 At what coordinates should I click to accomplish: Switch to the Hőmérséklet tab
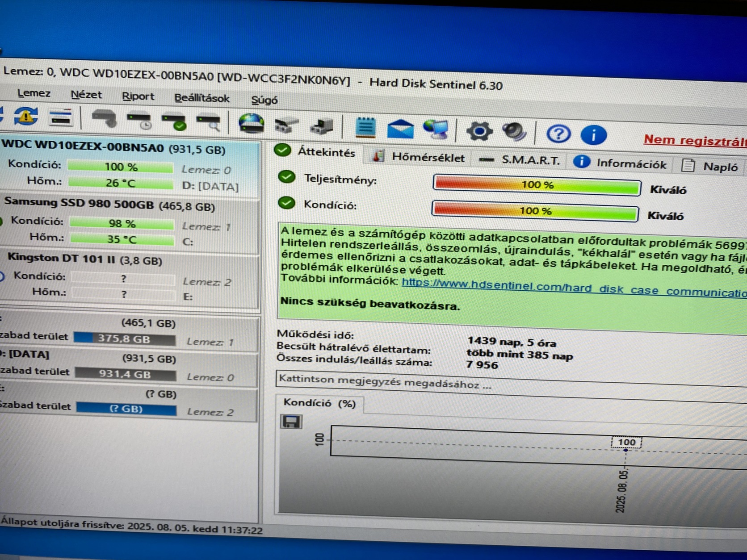419,157
